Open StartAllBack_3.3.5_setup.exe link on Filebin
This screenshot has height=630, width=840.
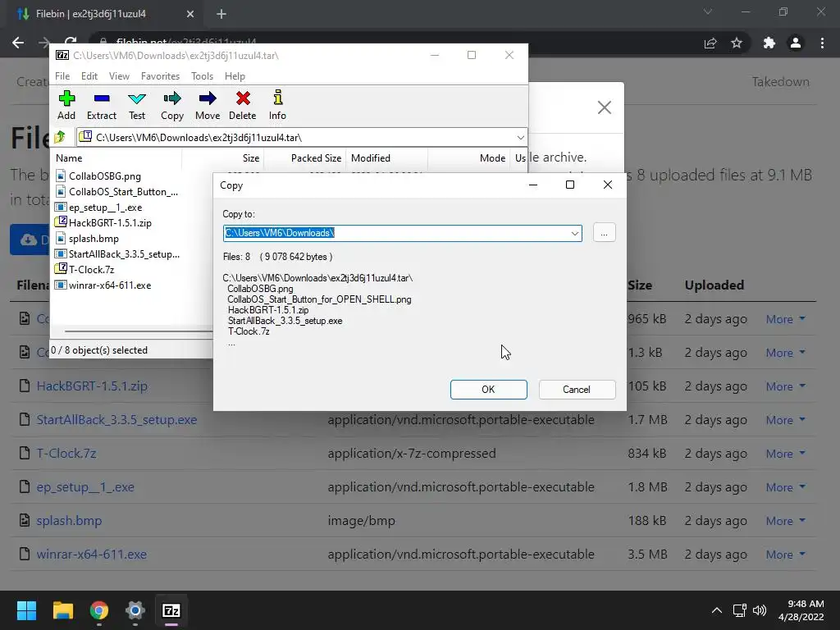116,420
